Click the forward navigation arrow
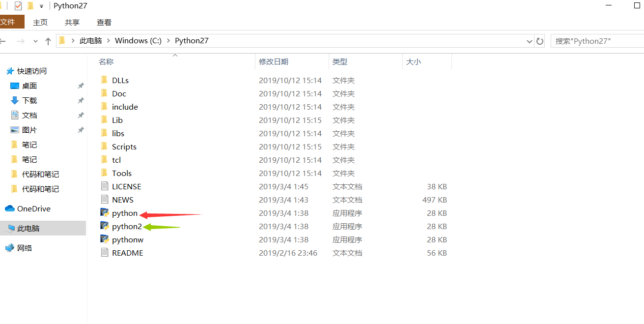 (x=21, y=41)
